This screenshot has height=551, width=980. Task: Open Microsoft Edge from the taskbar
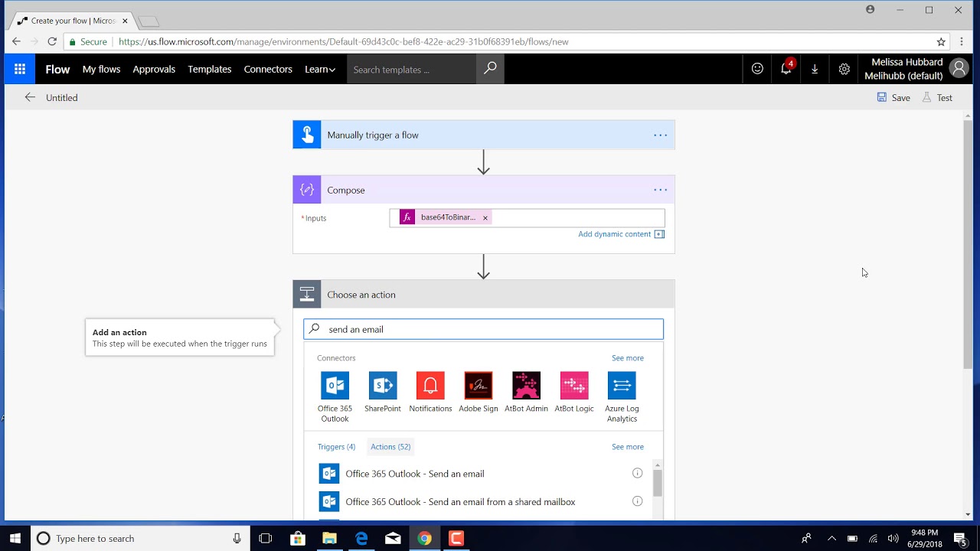coord(361,538)
